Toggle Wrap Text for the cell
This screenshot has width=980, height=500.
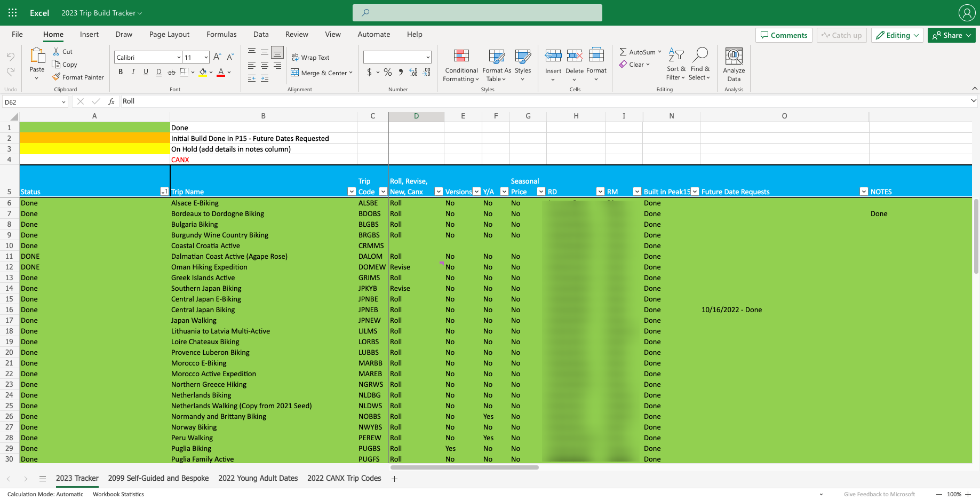tap(310, 58)
